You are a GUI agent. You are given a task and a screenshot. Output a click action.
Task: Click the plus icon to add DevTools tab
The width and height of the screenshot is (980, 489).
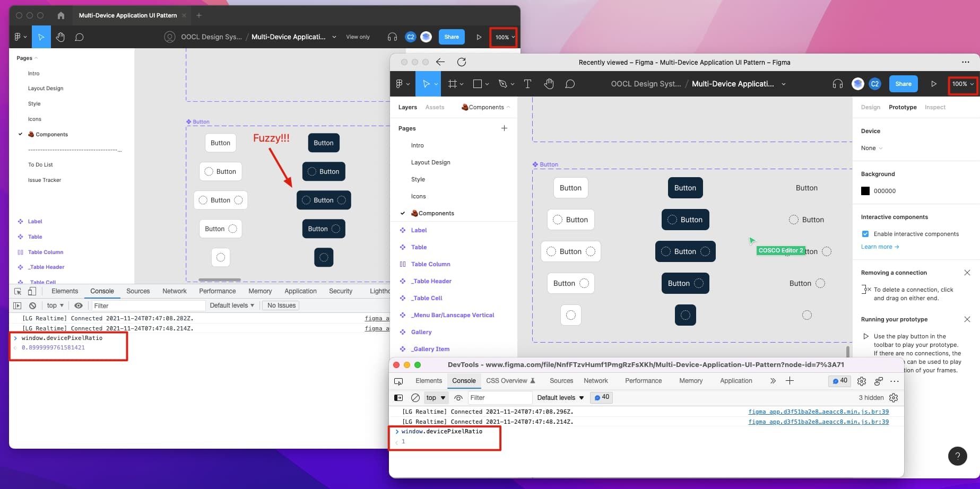click(790, 380)
